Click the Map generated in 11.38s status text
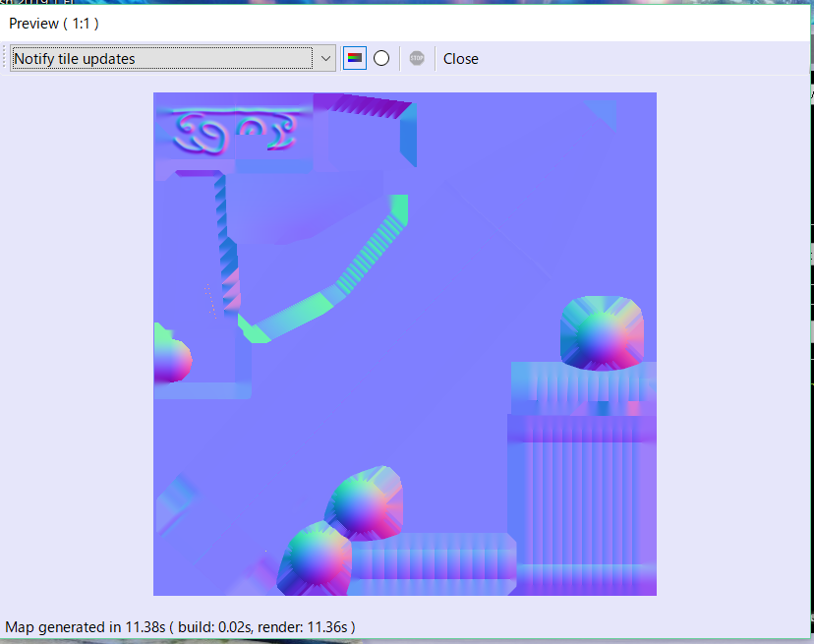The height and width of the screenshot is (644, 814). pyautogui.click(x=180, y=627)
